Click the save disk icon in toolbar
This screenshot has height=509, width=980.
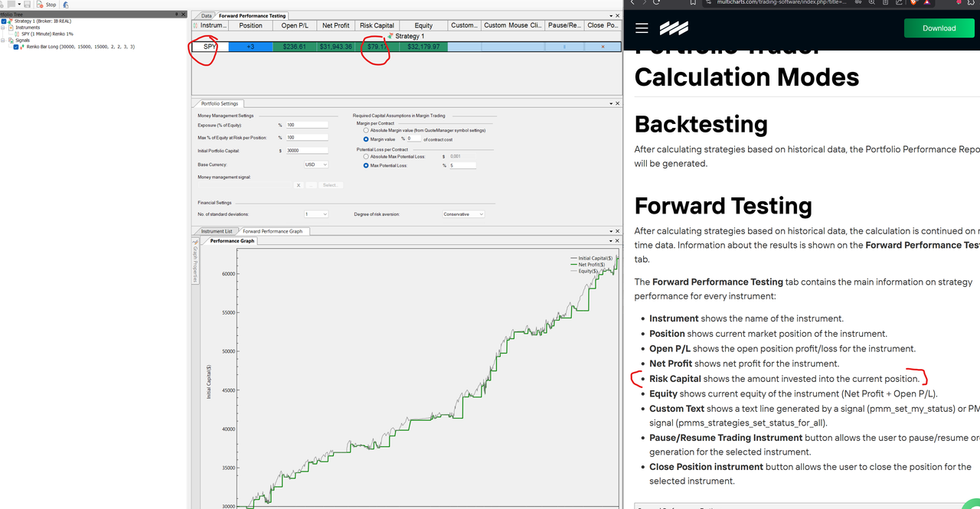point(27,5)
